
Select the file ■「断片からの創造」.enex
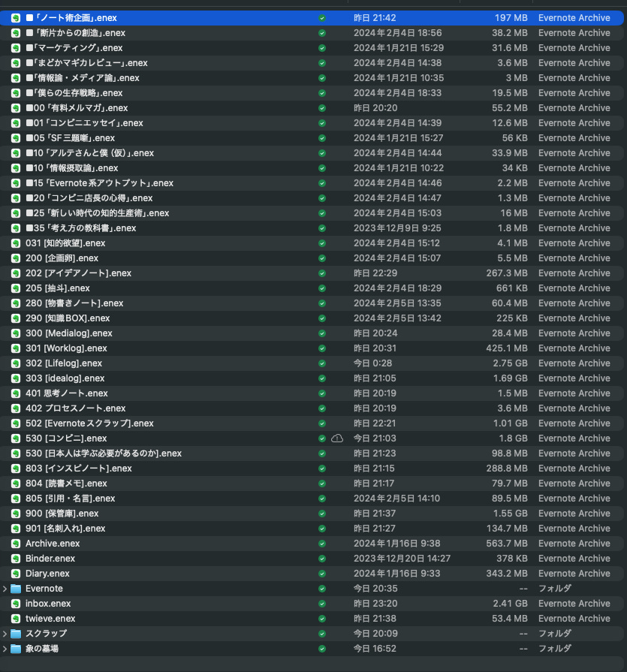75,33
